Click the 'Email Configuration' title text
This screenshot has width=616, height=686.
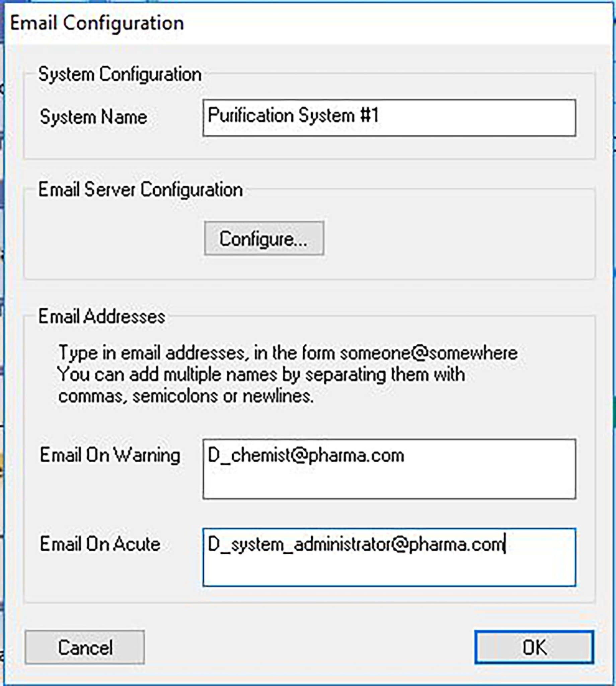click(97, 23)
